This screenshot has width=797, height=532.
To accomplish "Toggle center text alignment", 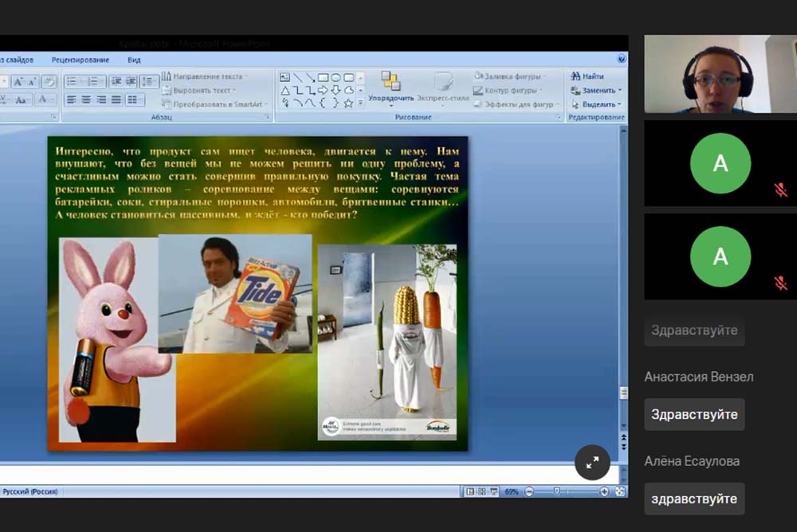I will pos(86,100).
